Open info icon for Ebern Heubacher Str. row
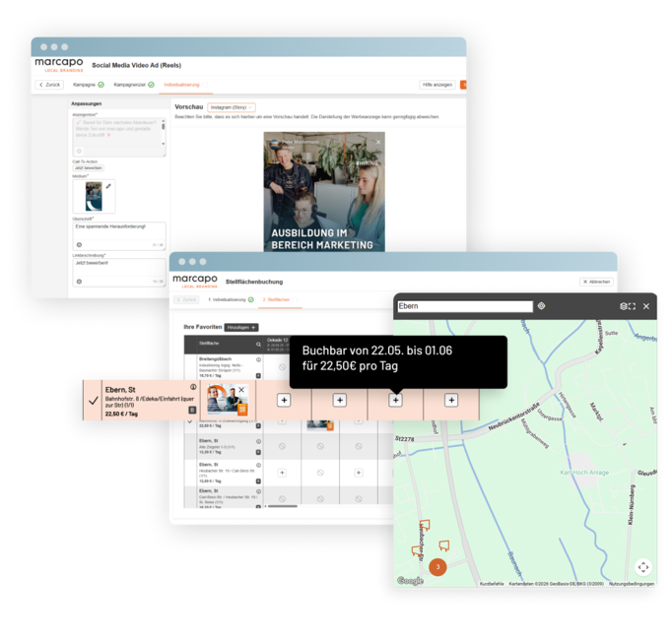The image size is (672, 639). [x=258, y=465]
